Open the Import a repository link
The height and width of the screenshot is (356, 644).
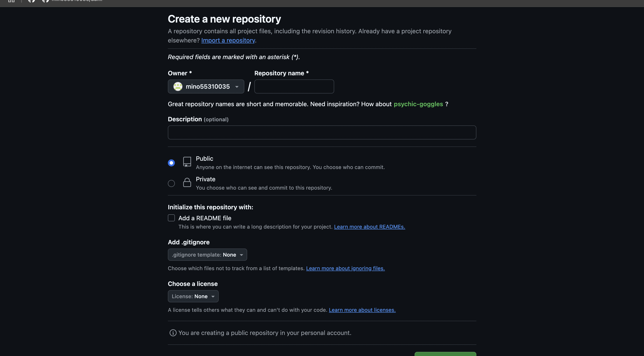tap(228, 40)
